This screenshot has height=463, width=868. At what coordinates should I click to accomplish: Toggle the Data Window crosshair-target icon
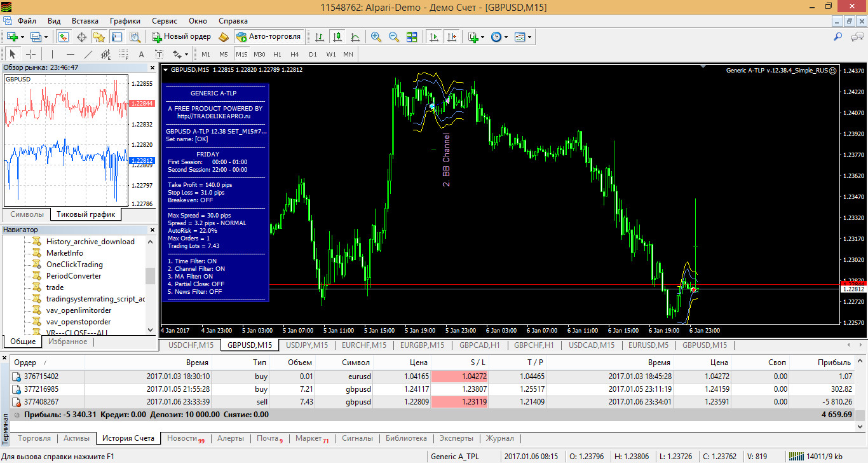(x=81, y=36)
